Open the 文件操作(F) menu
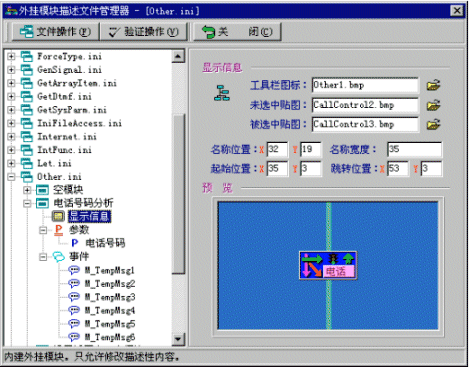The width and height of the screenshot is (469, 367). [56, 32]
